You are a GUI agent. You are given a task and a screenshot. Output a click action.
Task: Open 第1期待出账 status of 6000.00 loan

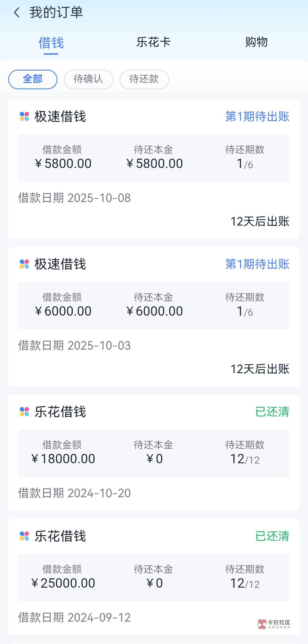(257, 264)
